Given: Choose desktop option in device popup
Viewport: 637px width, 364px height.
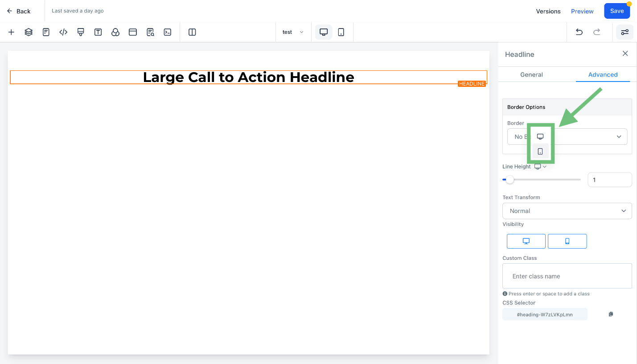Looking at the screenshot, I should coord(540,136).
